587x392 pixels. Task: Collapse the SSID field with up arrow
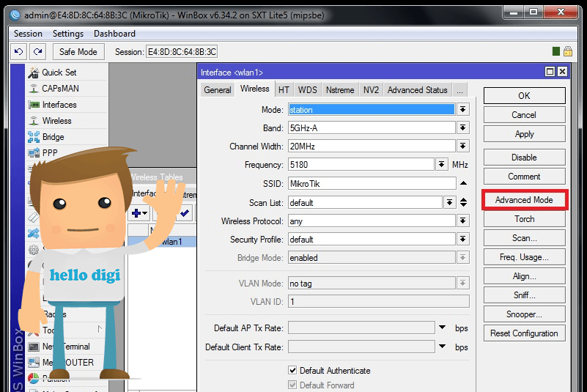click(x=463, y=183)
